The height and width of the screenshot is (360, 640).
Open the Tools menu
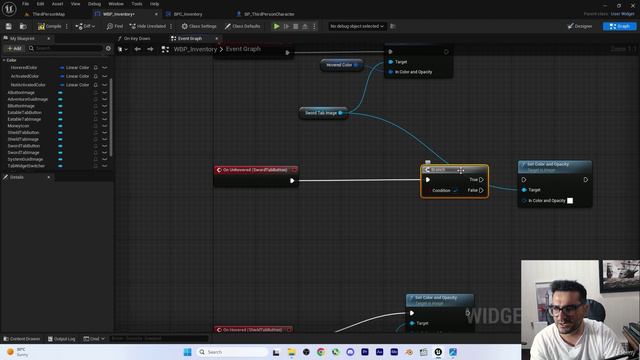click(x=137, y=4)
